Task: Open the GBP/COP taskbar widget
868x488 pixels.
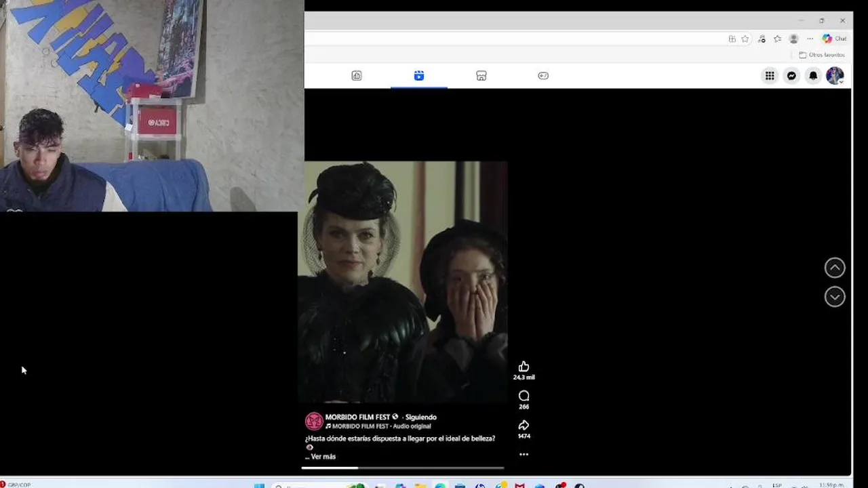Action: pos(16,485)
